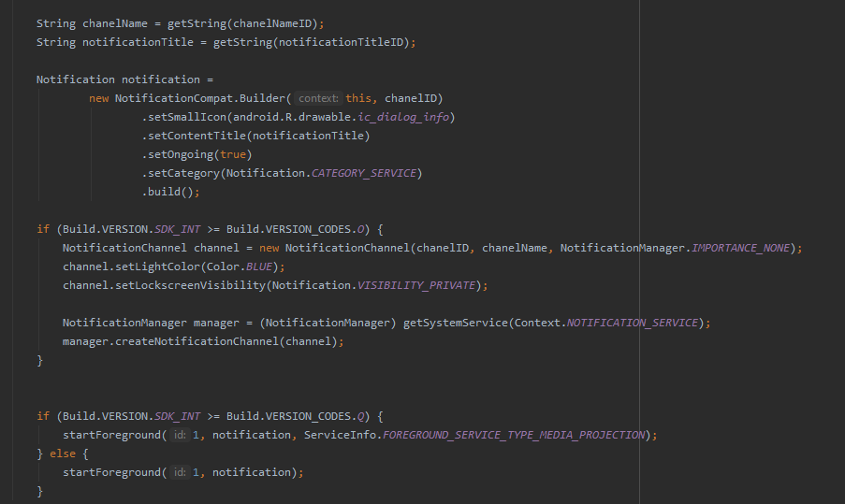
Task: Click the 'else' keyword
Action: (x=63, y=454)
